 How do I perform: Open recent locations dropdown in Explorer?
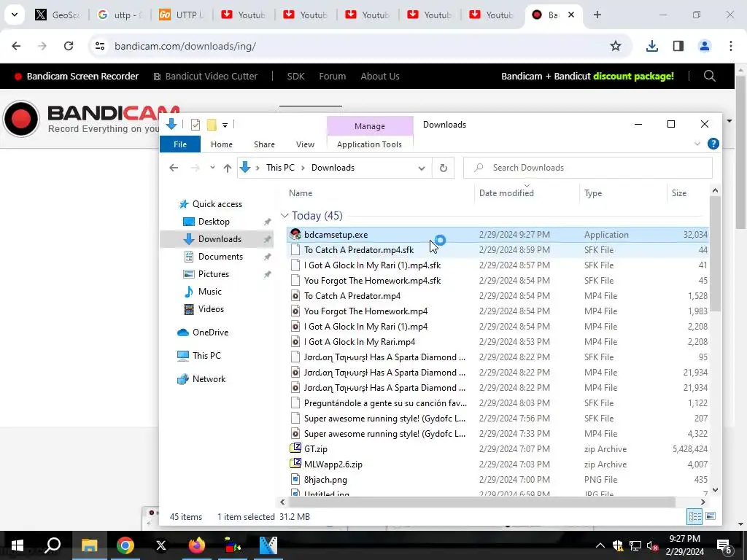pos(212,168)
